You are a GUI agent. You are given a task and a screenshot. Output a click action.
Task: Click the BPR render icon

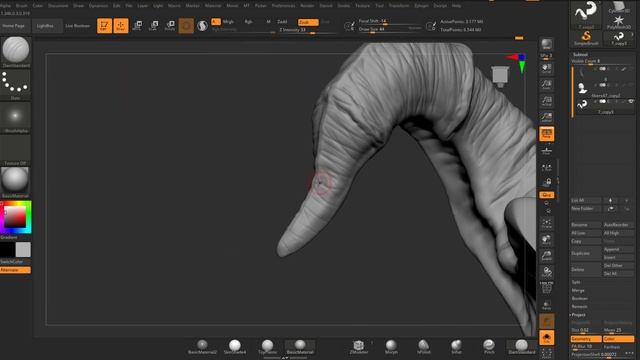coord(547,44)
